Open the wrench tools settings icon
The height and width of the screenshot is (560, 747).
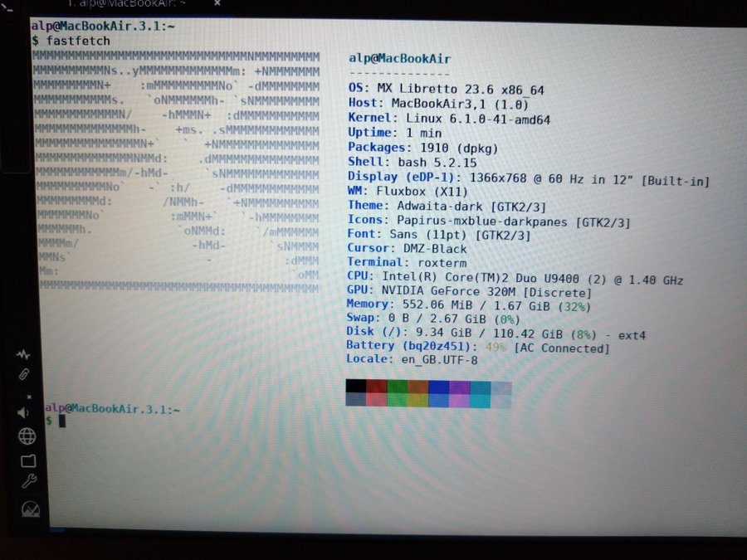point(27,482)
